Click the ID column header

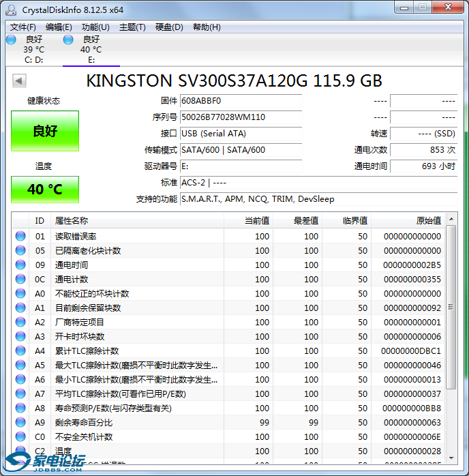coord(40,221)
